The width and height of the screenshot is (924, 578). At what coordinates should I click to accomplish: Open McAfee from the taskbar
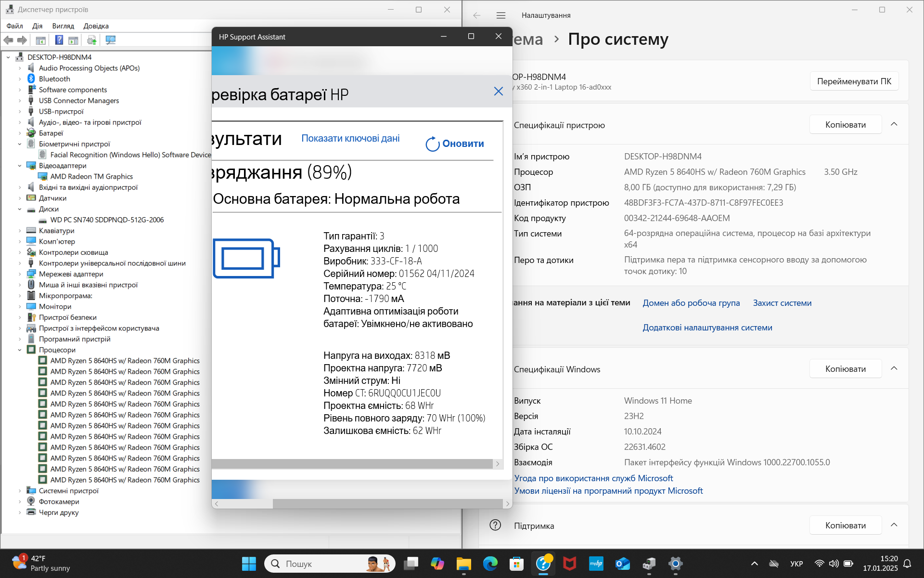coord(570,564)
